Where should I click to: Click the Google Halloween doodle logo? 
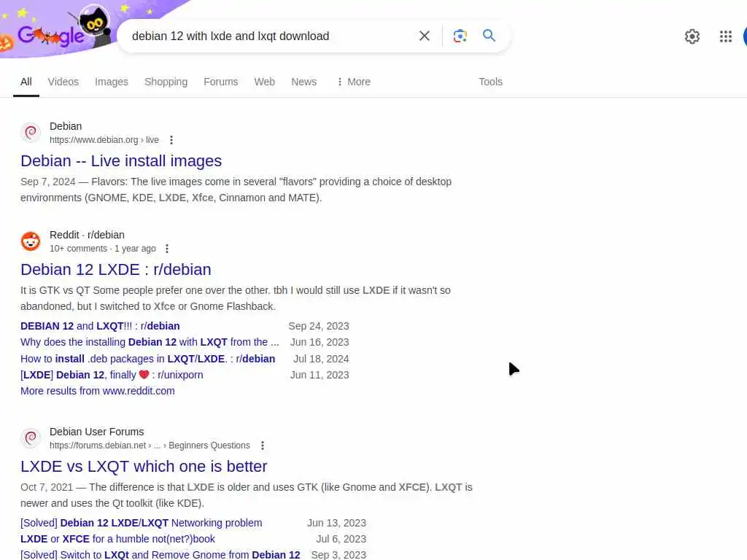pos(56,28)
